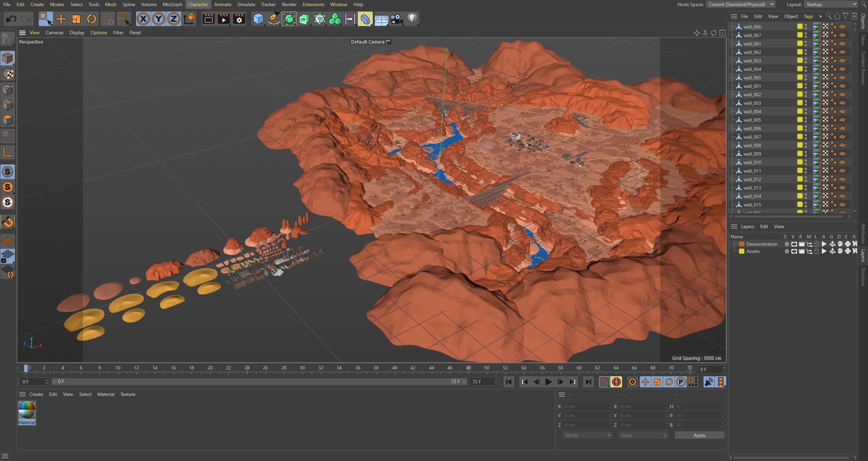Add a Cube primitive object
The height and width of the screenshot is (461, 868).
coord(258,19)
